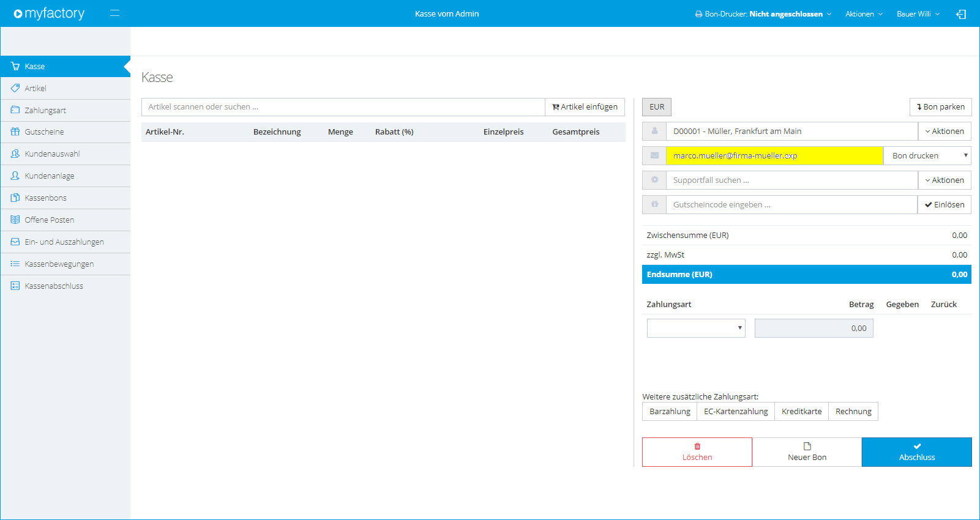The image size is (980, 520).
Task: Select Barzahlung payment method
Action: coord(670,411)
